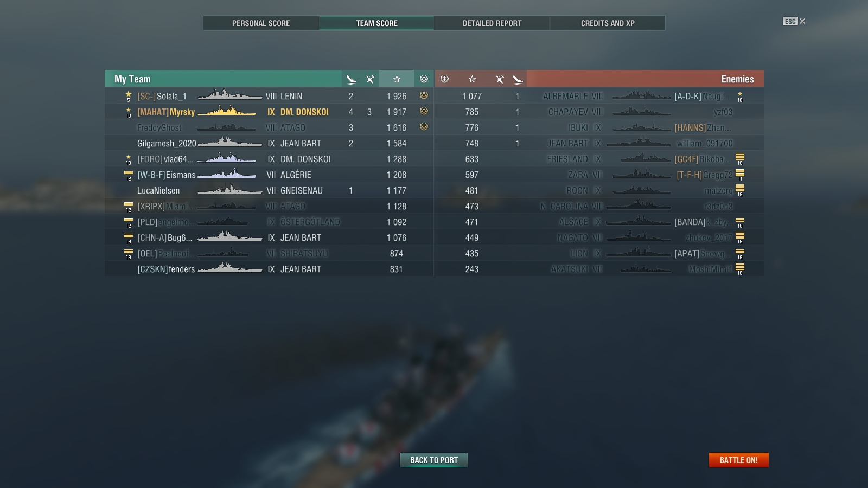868x488 pixels.
Task: Select the Team Score tab
Action: click(376, 23)
